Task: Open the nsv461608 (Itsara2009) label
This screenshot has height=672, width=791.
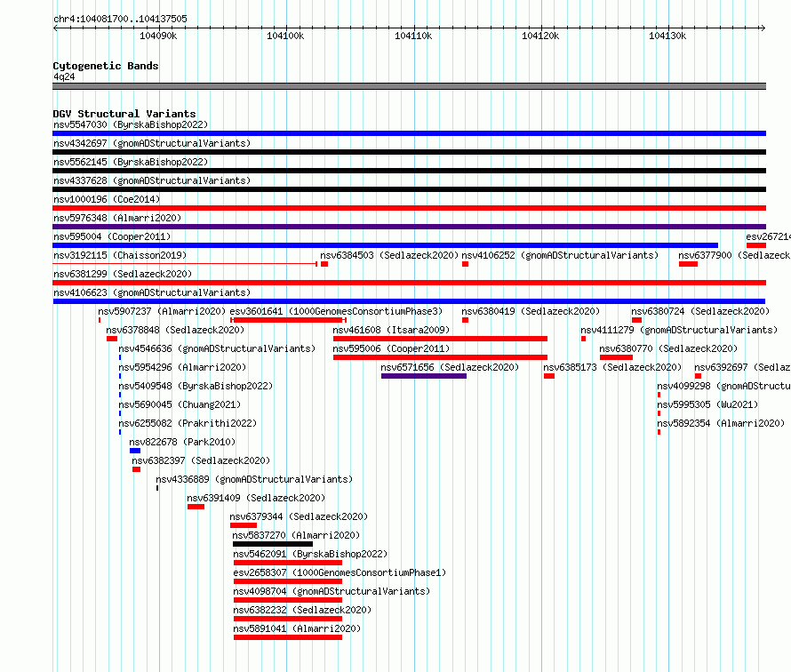Action: (x=391, y=330)
